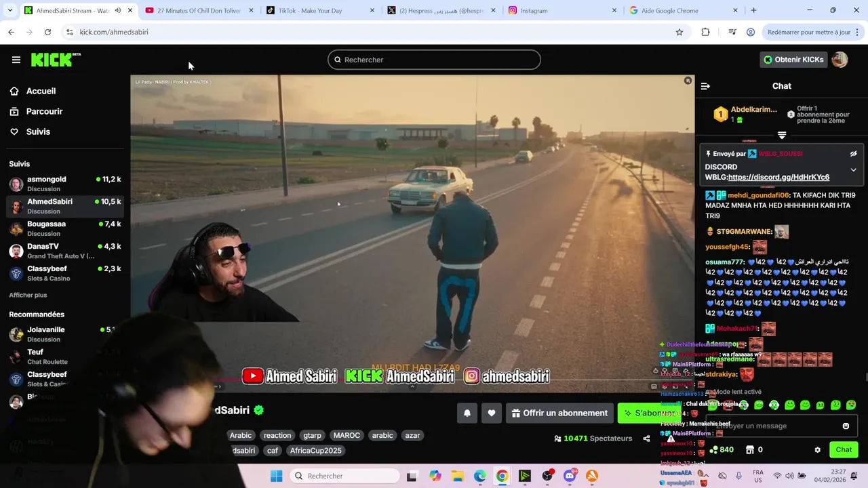Open a new Chrome tab
This screenshot has height=488, width=868.
[x=753, y=10]
